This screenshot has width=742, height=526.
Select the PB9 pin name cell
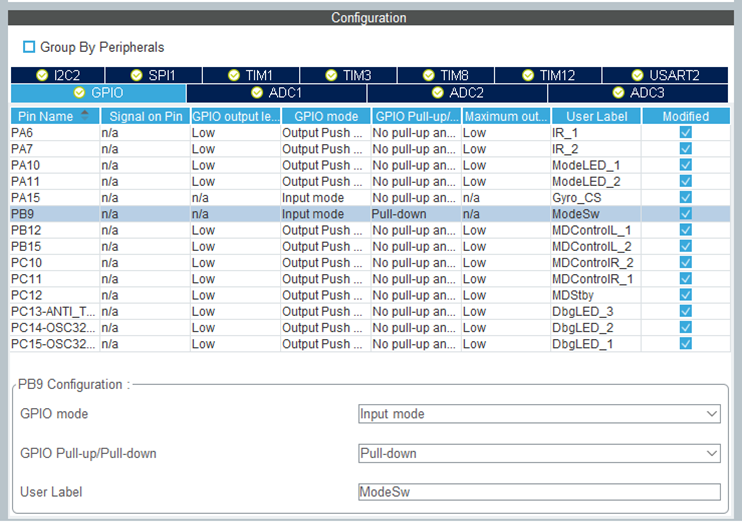click(x=55, y=214)
